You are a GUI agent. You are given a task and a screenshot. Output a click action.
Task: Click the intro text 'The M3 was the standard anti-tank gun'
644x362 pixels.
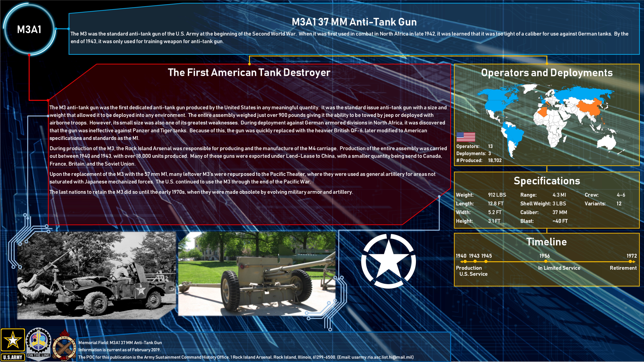click(349, 37)
